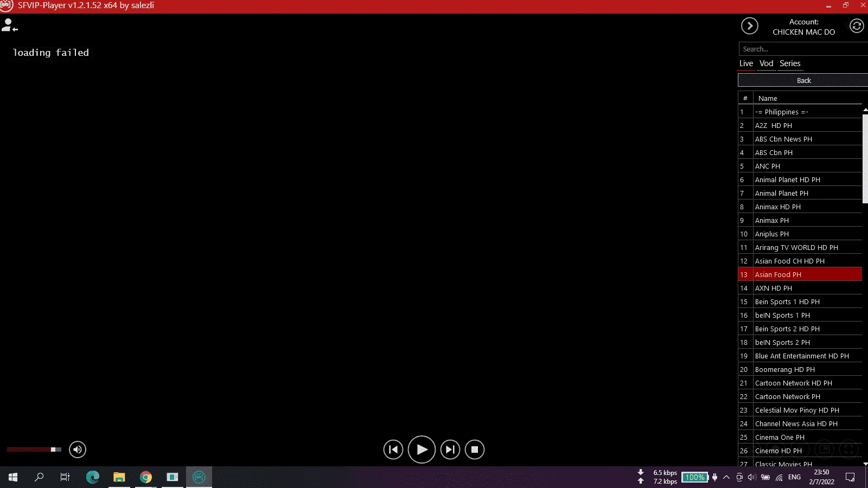868x488 pixels.
Task: Select Animax PH channel
Action: [x=800, y=220]
